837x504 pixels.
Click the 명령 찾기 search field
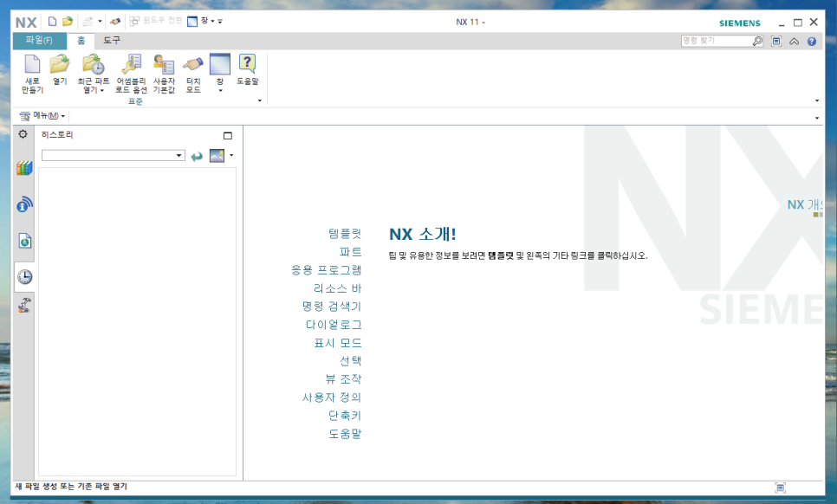point(716,41)
